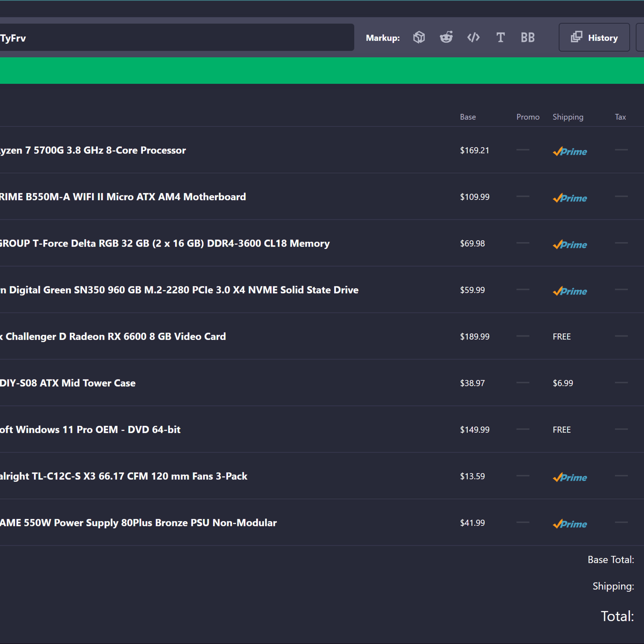This screenshot has width=644, height=644.
Task: Open the 550W 80Plus Bronze PSU link
Action: [x=138, y=523]
